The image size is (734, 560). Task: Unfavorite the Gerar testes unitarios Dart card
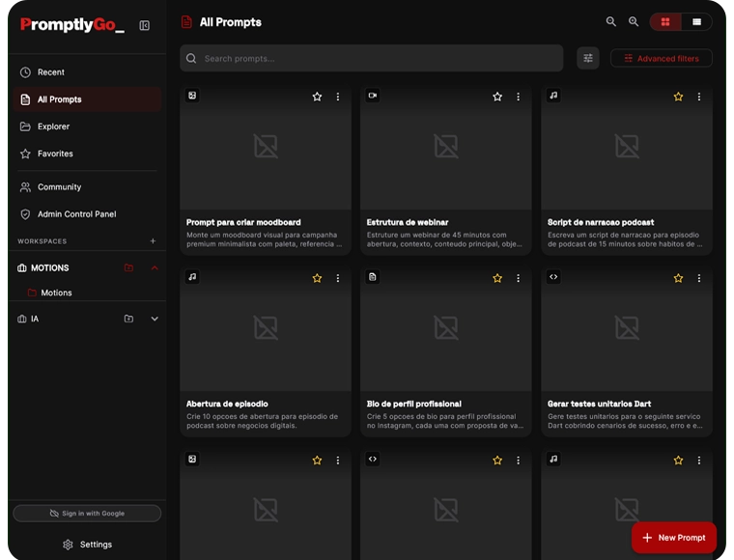pos(678,278)
